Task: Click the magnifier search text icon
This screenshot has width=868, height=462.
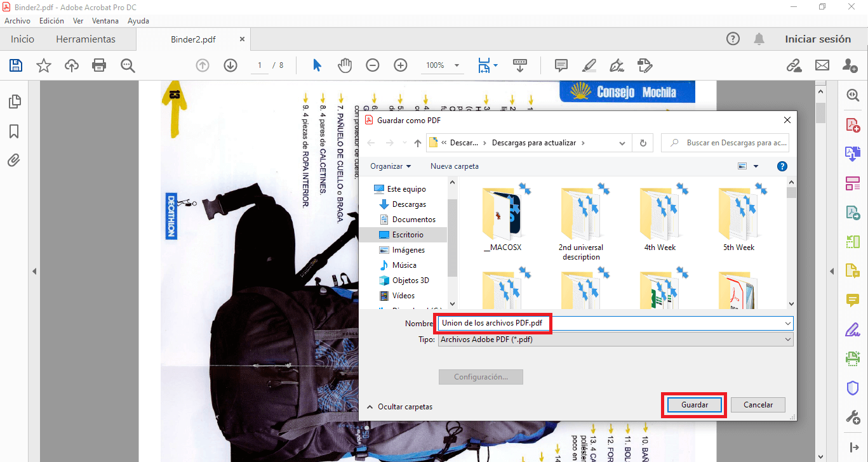Action: pyautogui.click(x=128, y=65)
